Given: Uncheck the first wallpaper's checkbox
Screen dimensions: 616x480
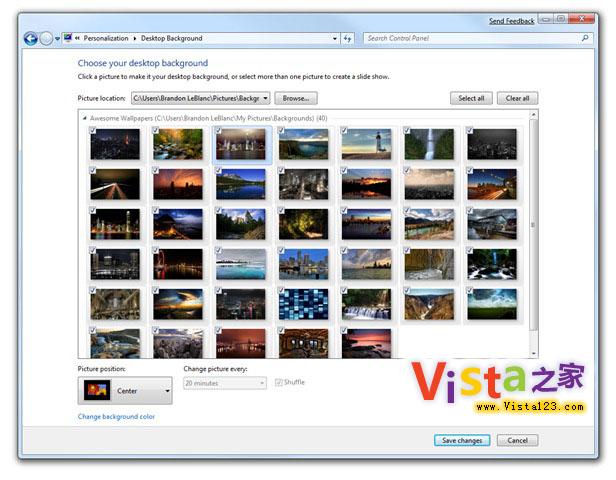Looking at the screenshot, I should point(93,130).
